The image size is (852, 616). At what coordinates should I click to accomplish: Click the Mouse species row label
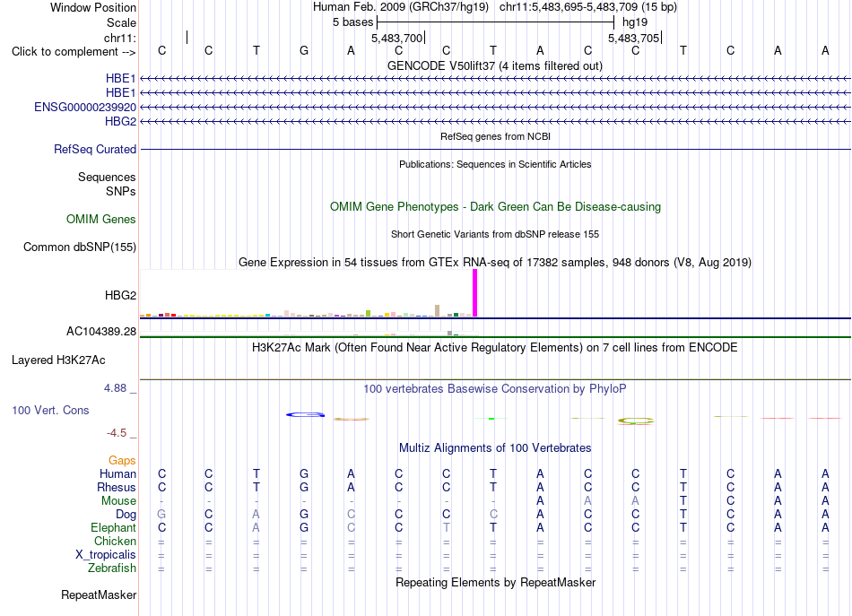tap(118, 501)
